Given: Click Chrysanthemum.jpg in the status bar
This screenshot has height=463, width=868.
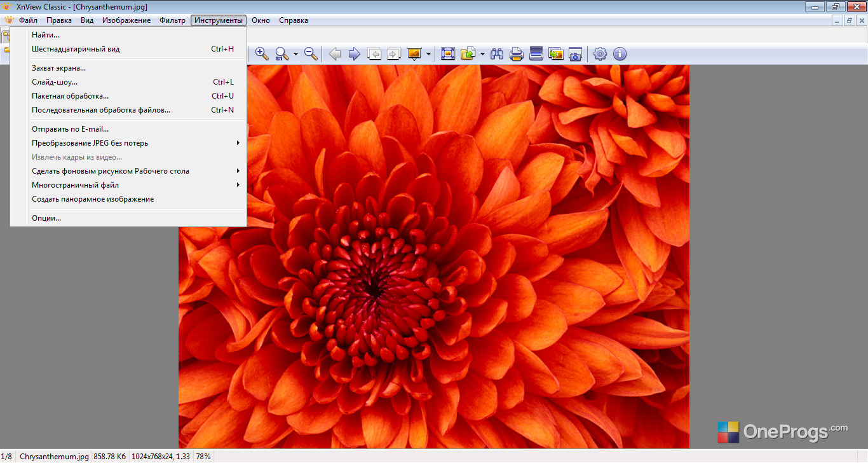Looking at the screenshot, I should coord(54,457).
